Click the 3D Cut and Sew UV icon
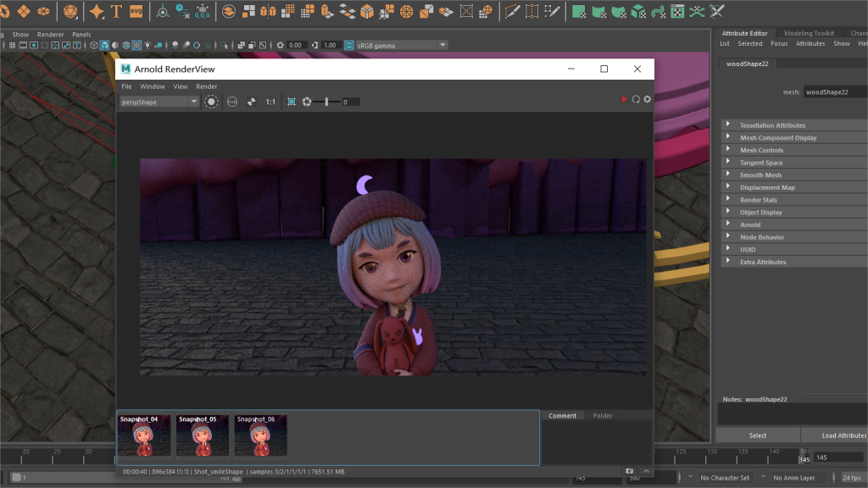 717,11
